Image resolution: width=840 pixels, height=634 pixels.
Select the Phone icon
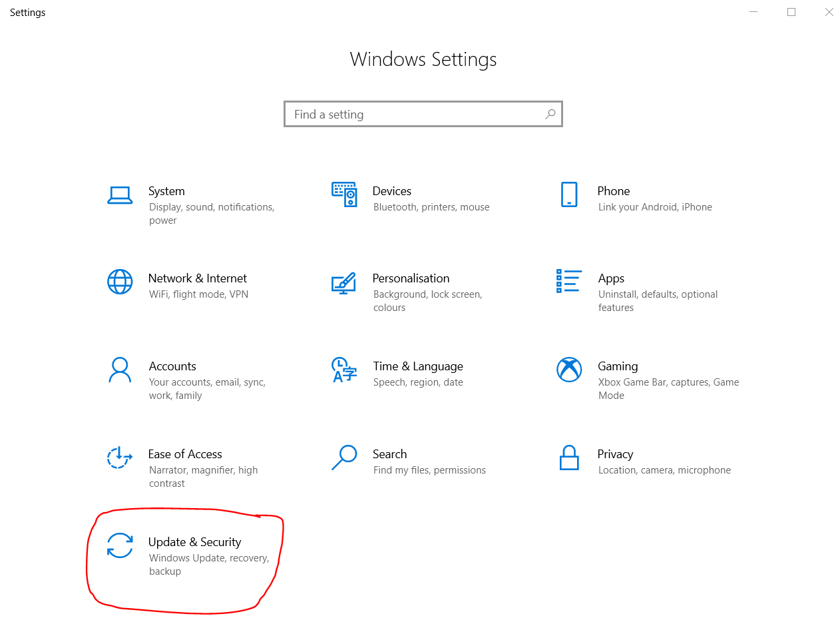569,194
